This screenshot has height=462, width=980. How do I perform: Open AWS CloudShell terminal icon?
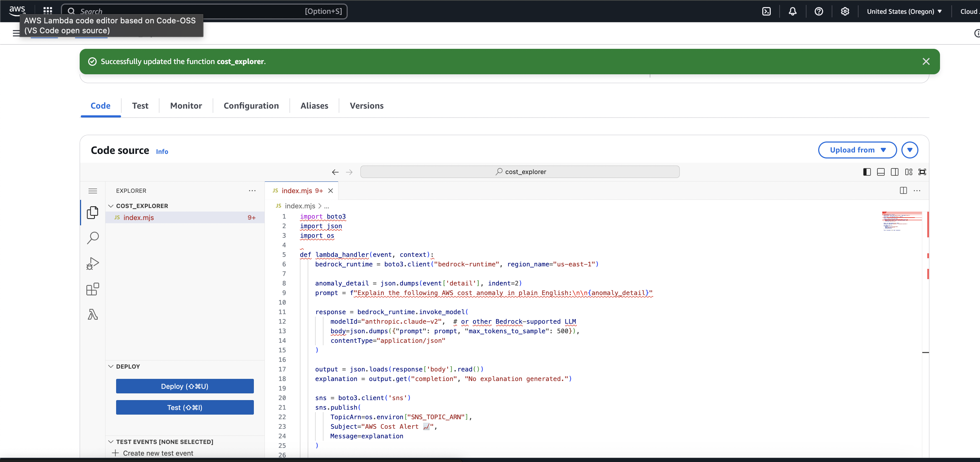[x=767, y=11]
